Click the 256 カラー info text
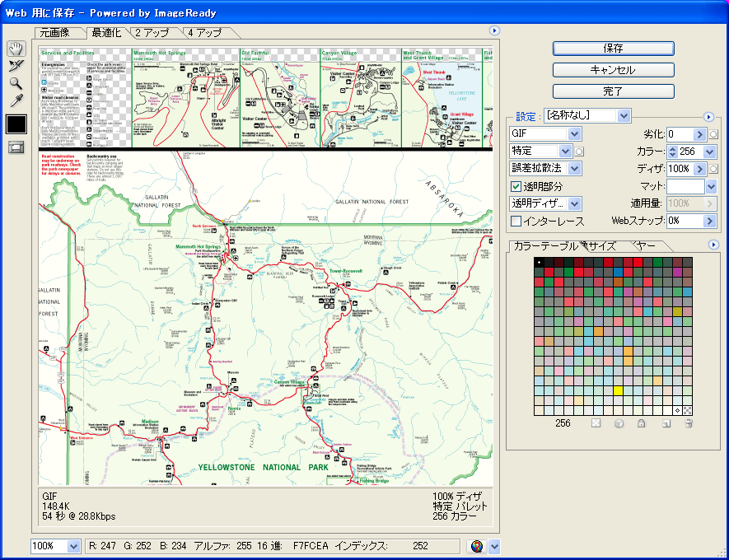The width and height of the screenshot is (729, 560). coord(455,516)
